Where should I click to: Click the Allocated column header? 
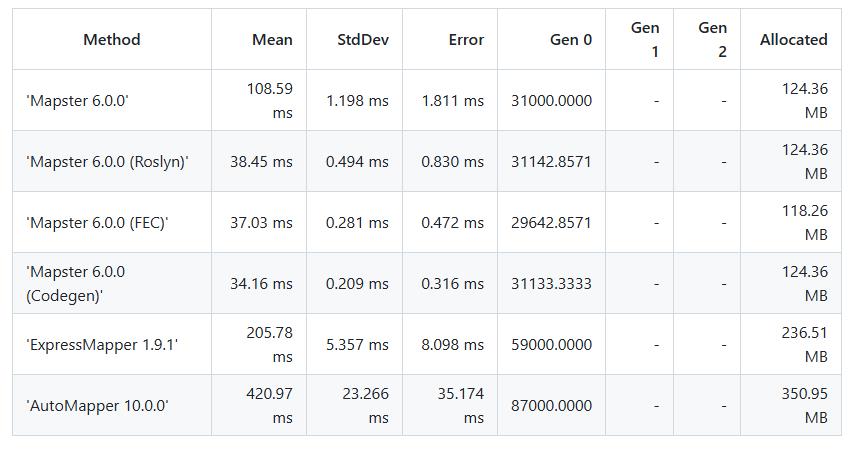tap(793, 40)
